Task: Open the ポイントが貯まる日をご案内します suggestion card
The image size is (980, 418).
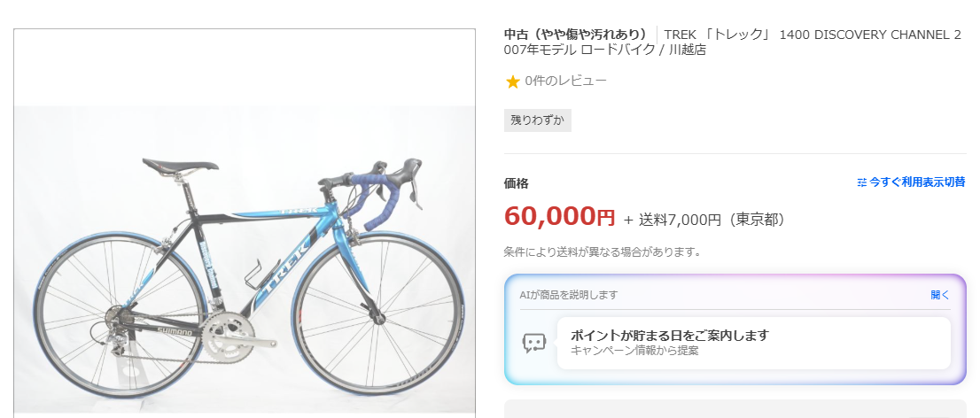Action: (753, 343)
